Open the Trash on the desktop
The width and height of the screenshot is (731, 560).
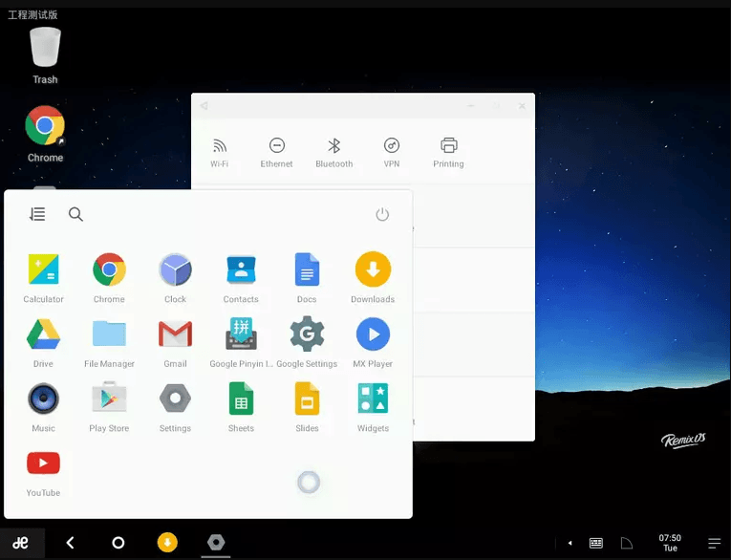click(45, 55)
